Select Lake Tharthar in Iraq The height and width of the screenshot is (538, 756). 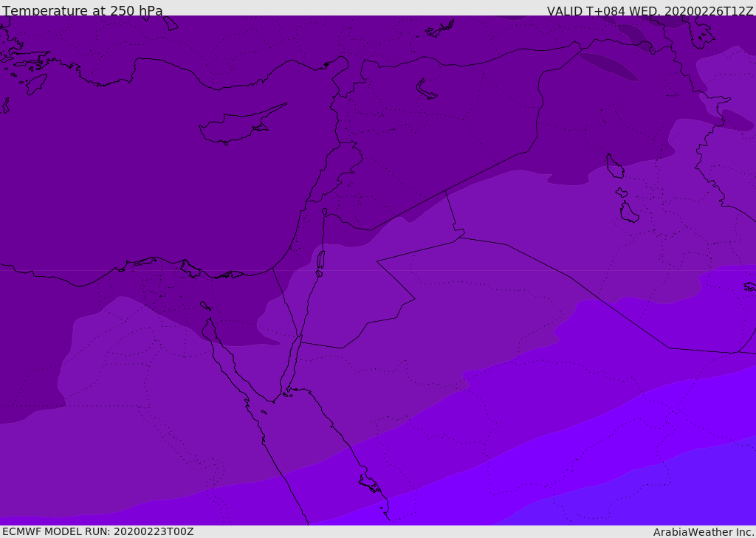pyautogui.click(x=614, y=166)
